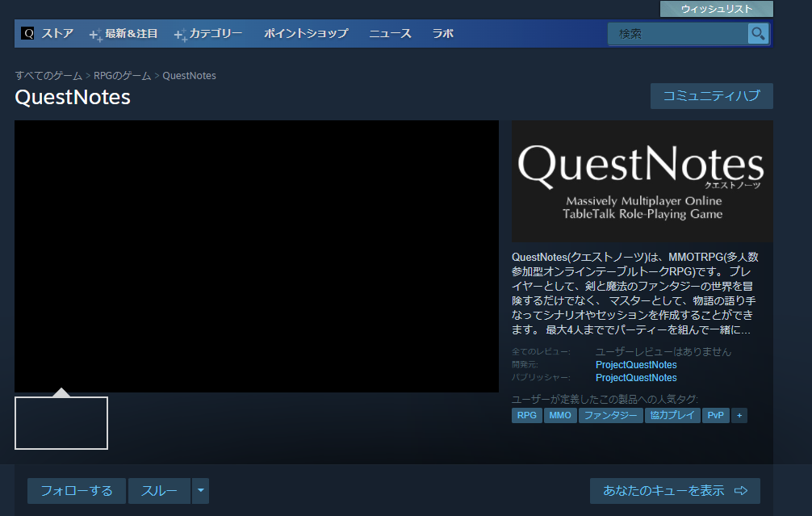This screenshot has height=516, width=812.
Task: Select the PvP tag
Action: point(716,416)
